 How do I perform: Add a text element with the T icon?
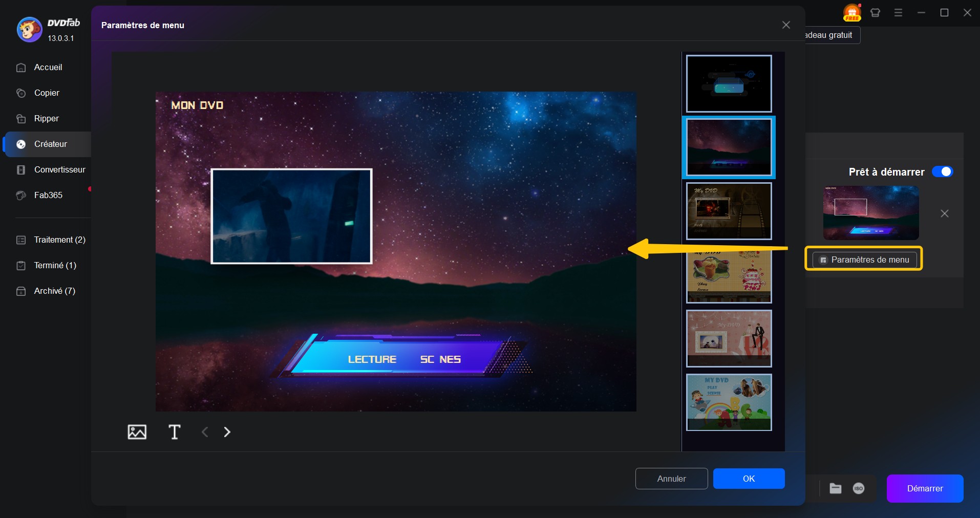point(175,432)
